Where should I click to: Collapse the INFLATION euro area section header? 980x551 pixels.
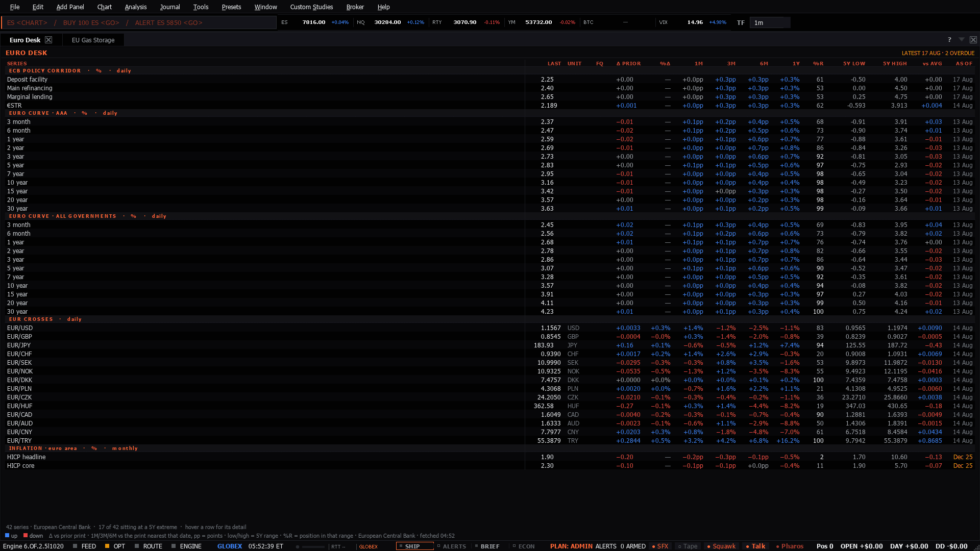pyautogui.click(x=490, y=448)
